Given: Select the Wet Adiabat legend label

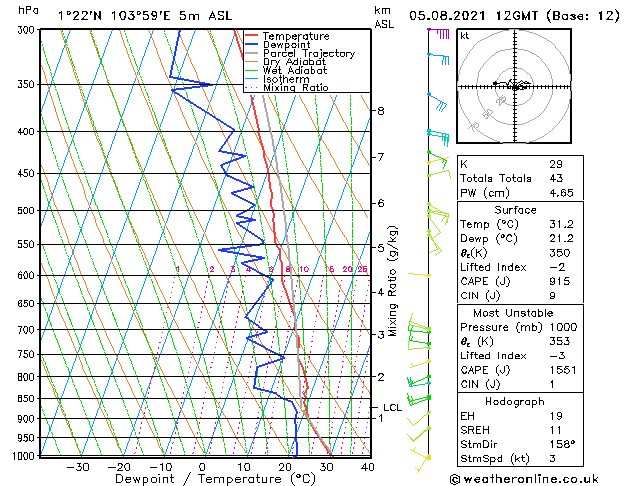Looking at the screenshot, I should pos(295,70).
